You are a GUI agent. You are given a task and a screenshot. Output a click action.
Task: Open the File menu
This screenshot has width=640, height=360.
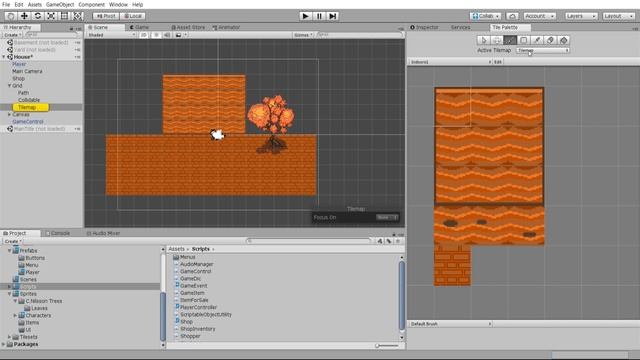pyautogui.click(x=6, y=4)
